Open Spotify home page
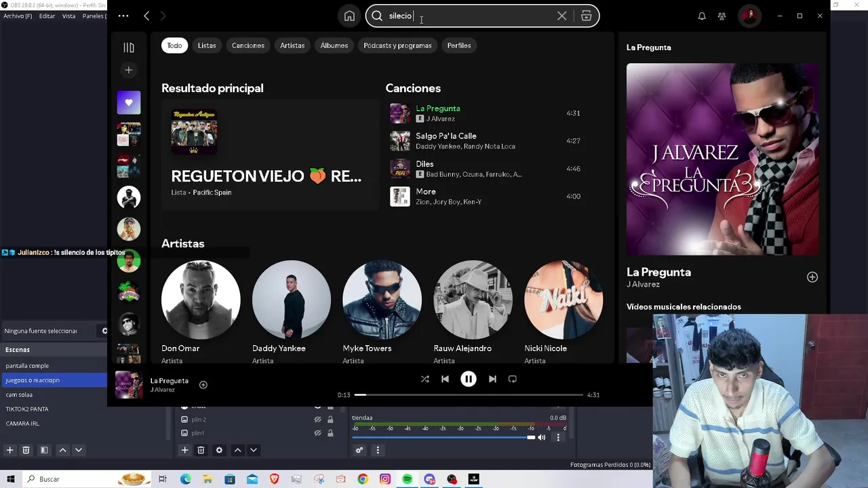Viewport: 868px width, 488px height. point(349,16)
